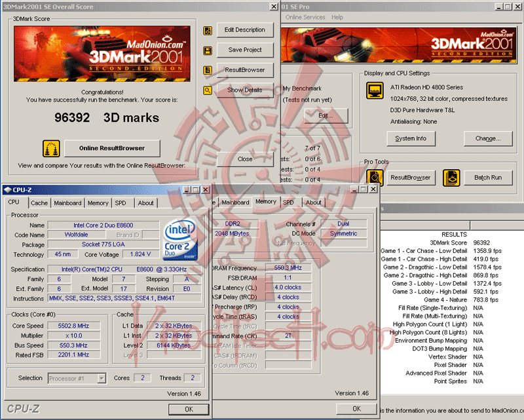Open About tab in right CPU-Z window
The height and width of the screenshot is (420, 524).
pos(314,202)
